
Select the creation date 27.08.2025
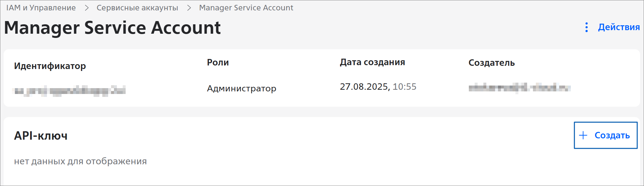click(x=364, y=87)
